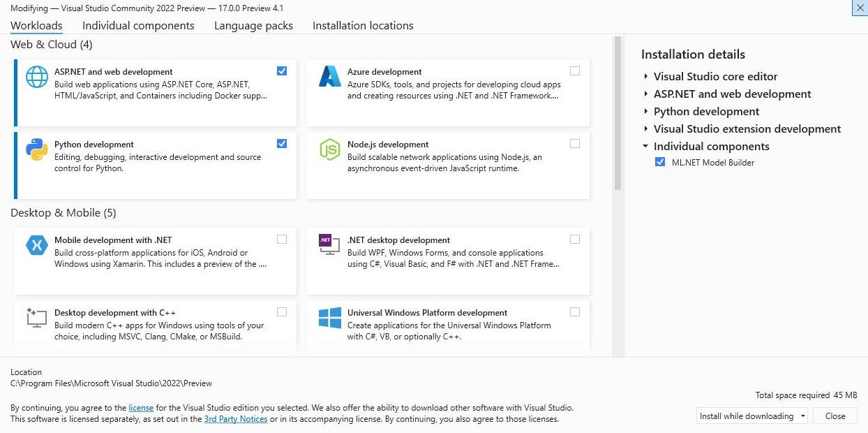Viewport: 868px width, 433px height.
Task: Open the Language packs tab
Action: tap(253, 26)
